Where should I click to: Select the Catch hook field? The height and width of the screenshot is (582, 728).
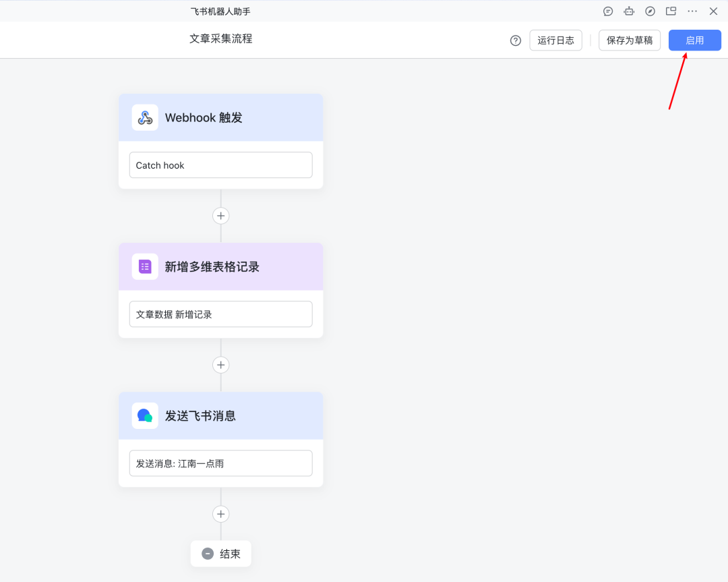[221, 165]
